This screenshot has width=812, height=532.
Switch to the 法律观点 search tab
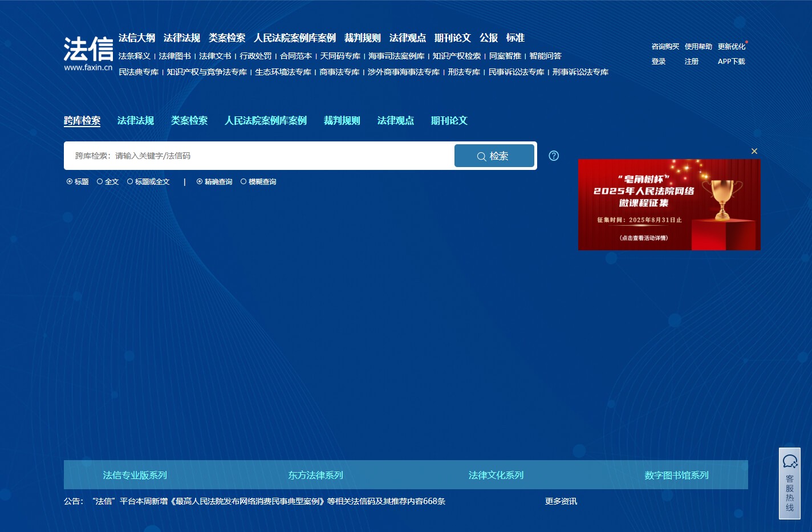396,120
